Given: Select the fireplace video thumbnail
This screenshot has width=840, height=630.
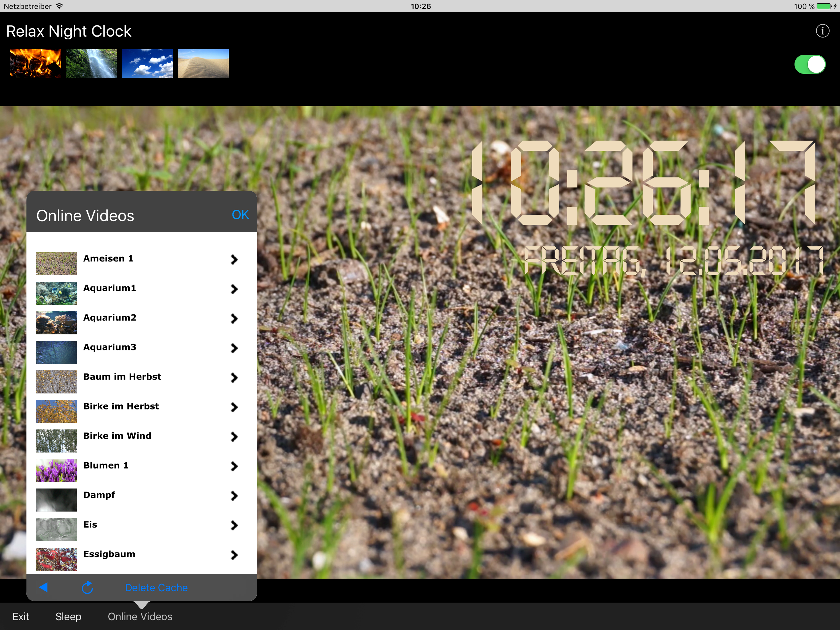Looking at the screenshot, I should pyautogui.click(x=35, y=63).
